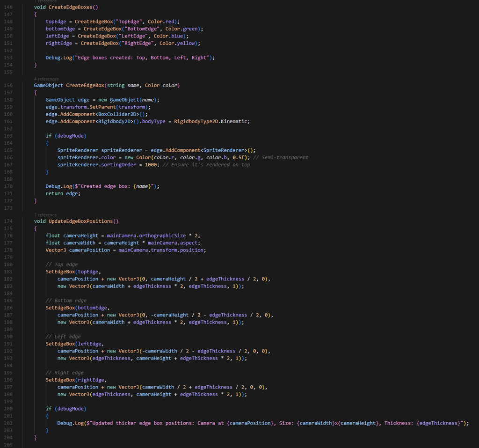The image size is (479, 448).
Task: Click the "// Right edge" comment
Action: [x=65, y=373]
